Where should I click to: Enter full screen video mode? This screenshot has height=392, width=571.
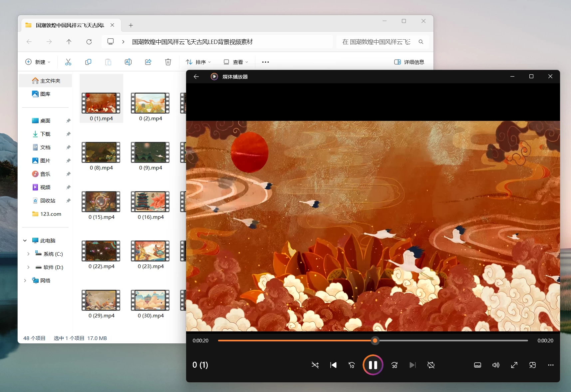[x=514, y=365]
